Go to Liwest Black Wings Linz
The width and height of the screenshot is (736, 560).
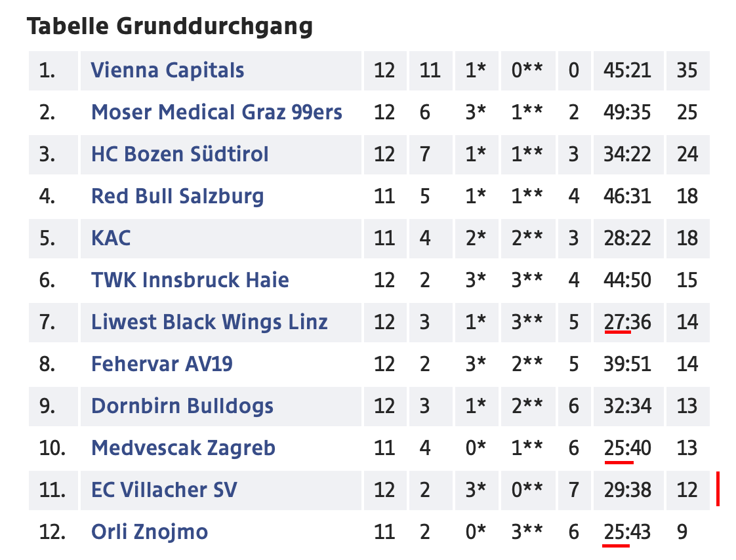pyautogui.click(x=209, y=322)
